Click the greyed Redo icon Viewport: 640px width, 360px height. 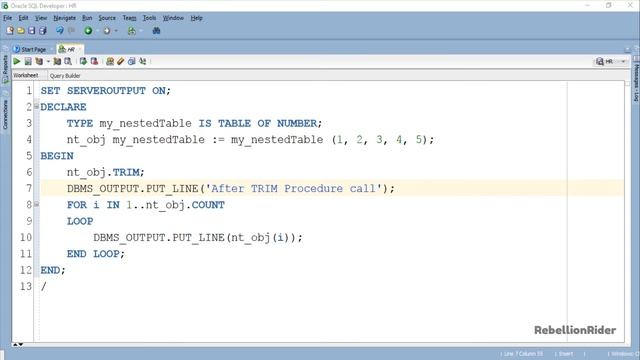71,31
